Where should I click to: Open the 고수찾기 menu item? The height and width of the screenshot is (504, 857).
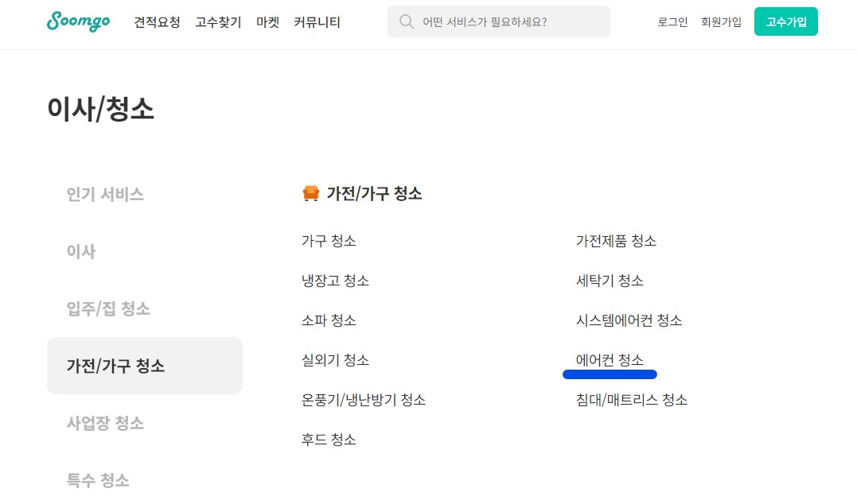217,22
